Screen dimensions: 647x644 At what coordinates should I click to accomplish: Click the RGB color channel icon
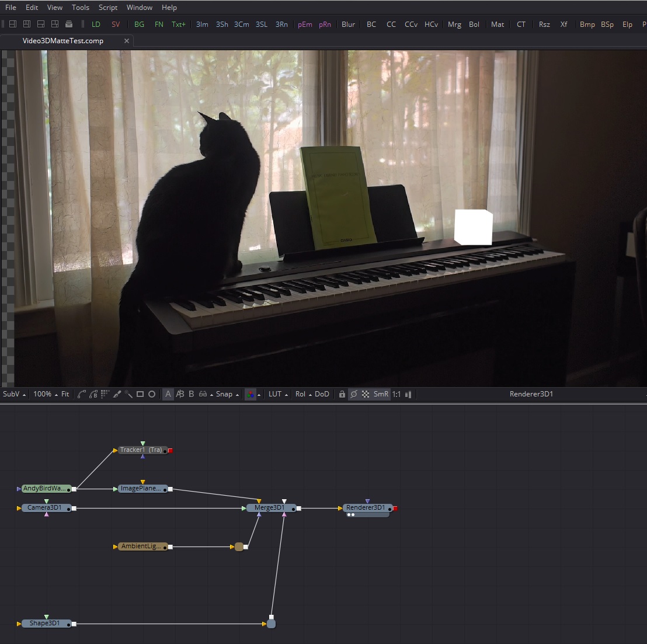250,394
